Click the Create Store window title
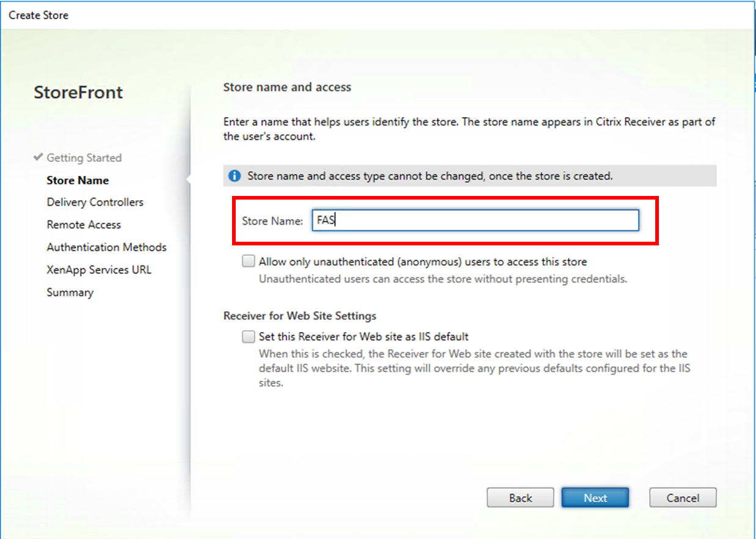Viewport: 756px width, 539px height. click(x=38, y=15)
